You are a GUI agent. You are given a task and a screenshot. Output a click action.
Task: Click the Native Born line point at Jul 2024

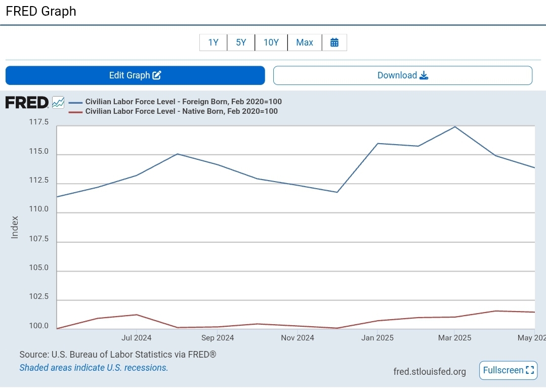click(x=137, y=315)
